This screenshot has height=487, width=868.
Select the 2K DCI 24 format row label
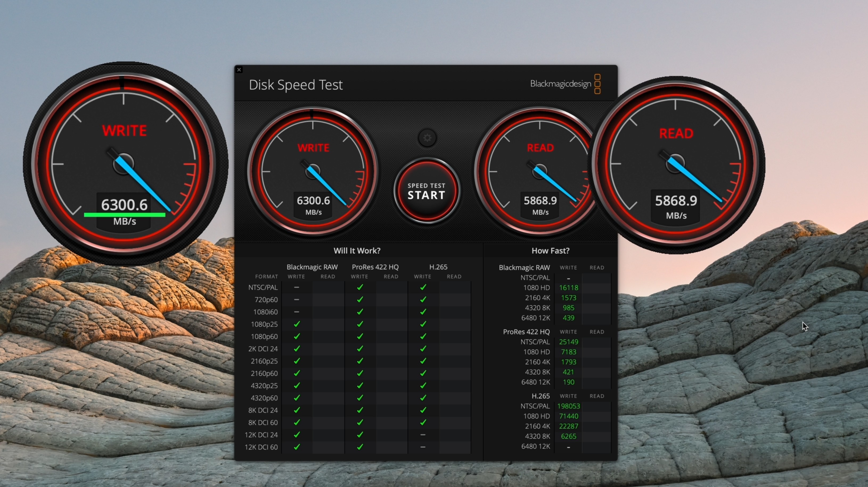coord(263,349)
